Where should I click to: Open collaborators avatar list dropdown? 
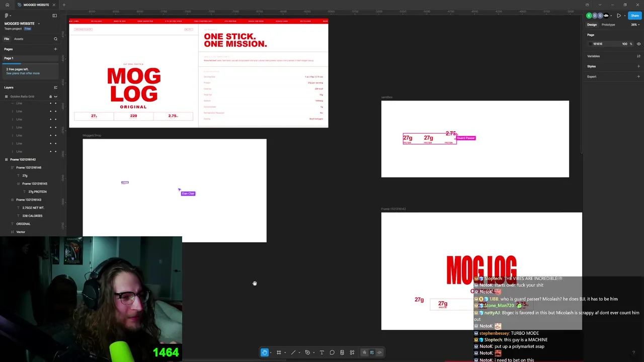611,16
